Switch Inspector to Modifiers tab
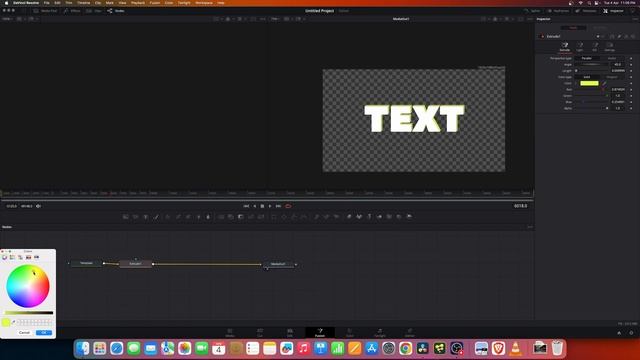 tap(600, 28)
